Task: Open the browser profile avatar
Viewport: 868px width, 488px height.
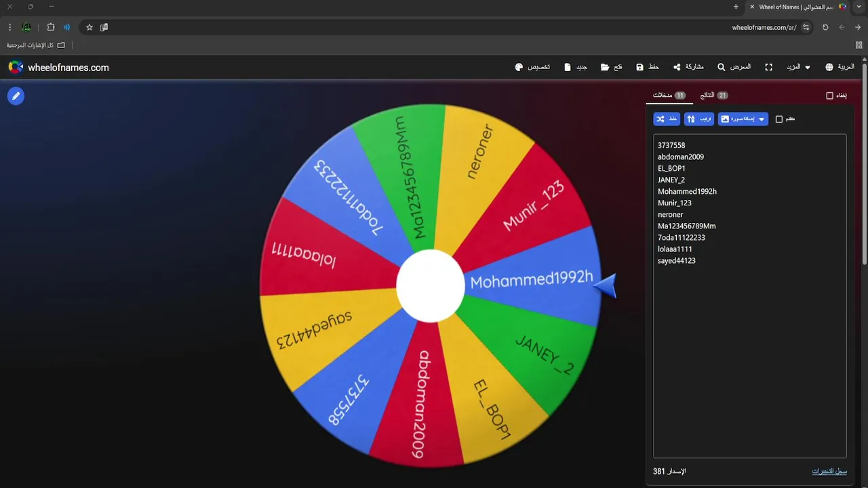Action: coord(26,27)
